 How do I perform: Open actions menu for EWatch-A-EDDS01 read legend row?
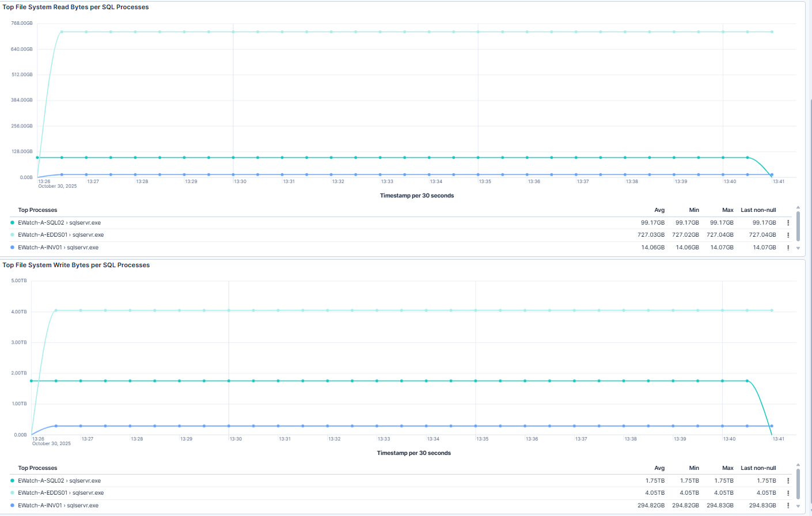[x=788, y=234]
